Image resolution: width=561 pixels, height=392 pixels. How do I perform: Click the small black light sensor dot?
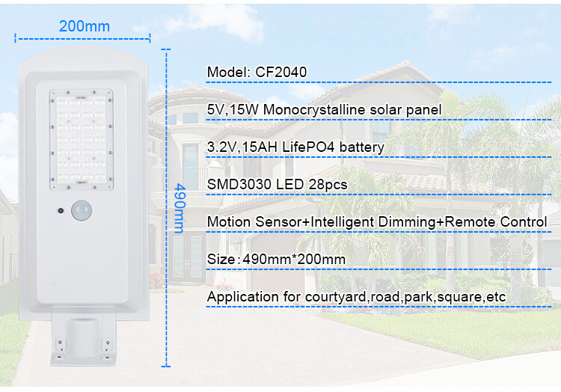point(61,211)
